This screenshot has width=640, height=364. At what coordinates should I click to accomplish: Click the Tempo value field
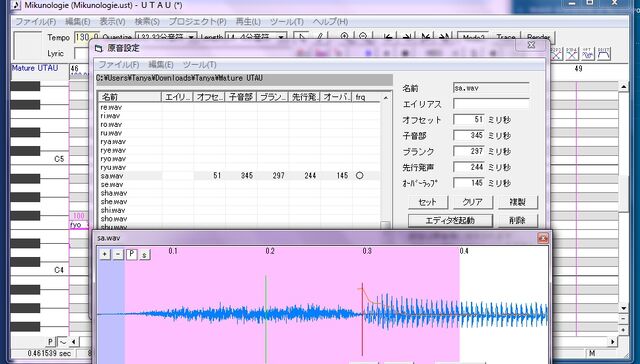[x=87, y=38]
